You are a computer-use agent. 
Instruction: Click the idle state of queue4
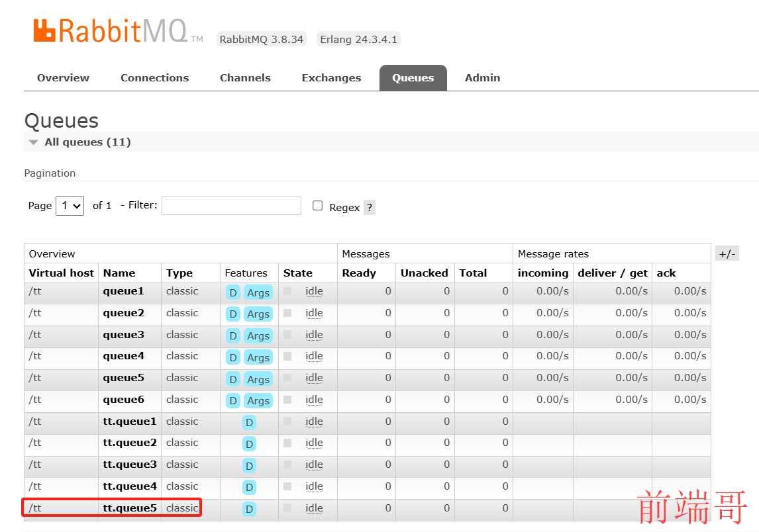[314, 356]
